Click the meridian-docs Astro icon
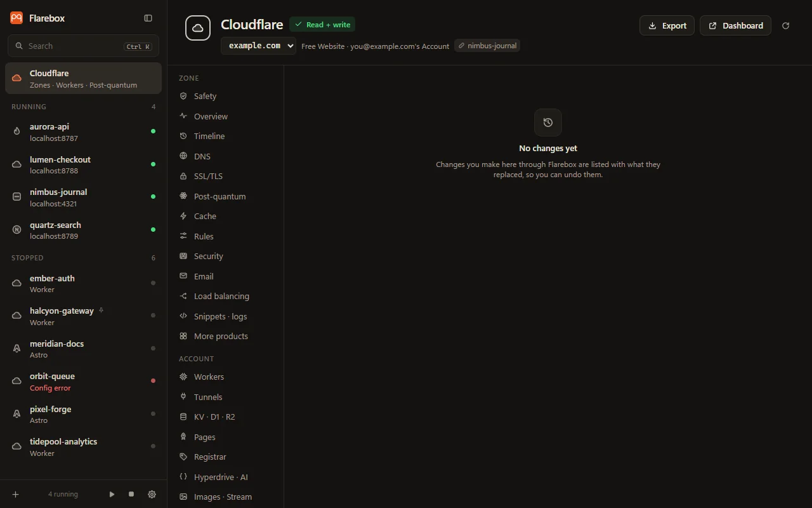This screenshot has width=812, height=508. tap(17, 349)
